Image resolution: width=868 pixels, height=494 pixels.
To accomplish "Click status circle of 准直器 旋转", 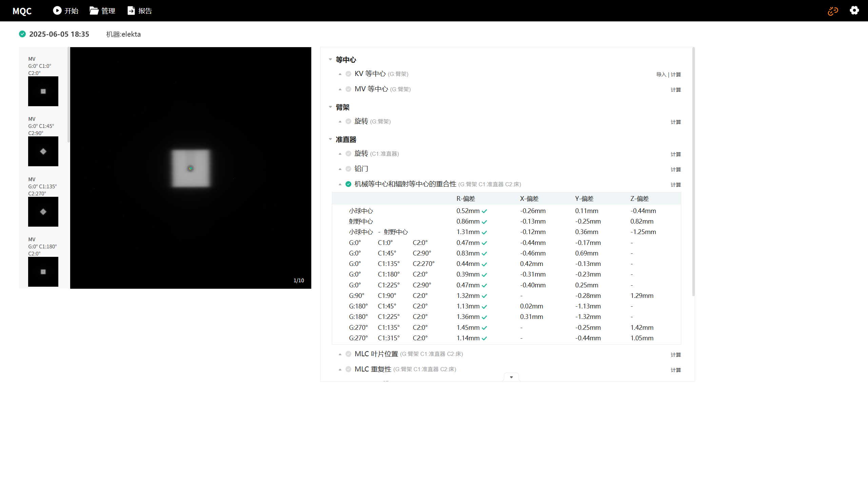I will coord(348,154).
